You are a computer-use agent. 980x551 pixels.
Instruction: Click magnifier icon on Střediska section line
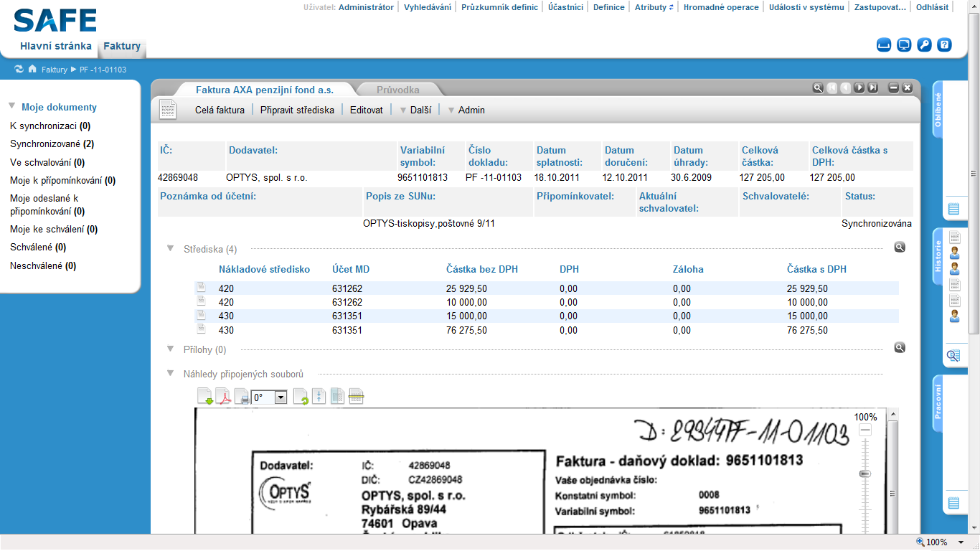click(x=900, y=247)
